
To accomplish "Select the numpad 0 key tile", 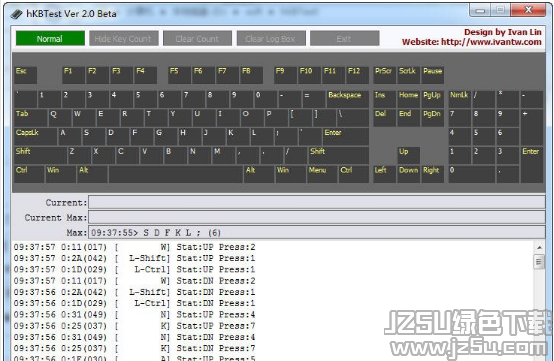I will tap(472, 174).
